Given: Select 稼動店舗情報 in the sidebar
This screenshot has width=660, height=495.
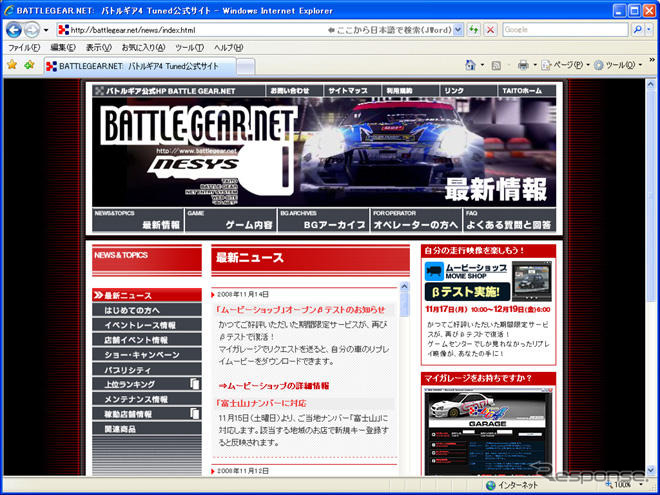Looking at the screenshot, I should (146, 414).
